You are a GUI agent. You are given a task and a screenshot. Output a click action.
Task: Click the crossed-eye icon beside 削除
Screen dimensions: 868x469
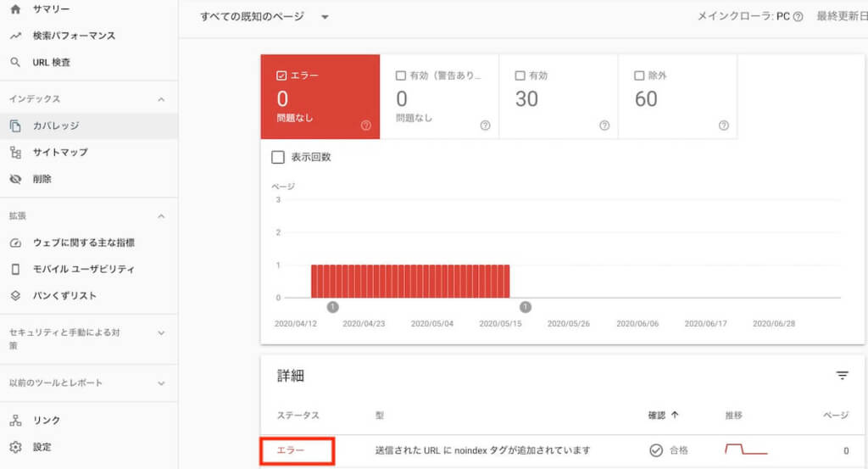(15, 179)
